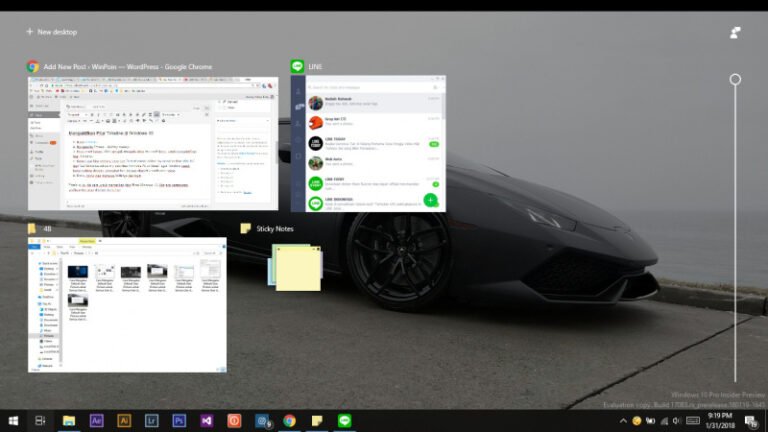Open the Action Center notifications icon
The height and width of the screenshot is (432, 768).
pos(750,421)
